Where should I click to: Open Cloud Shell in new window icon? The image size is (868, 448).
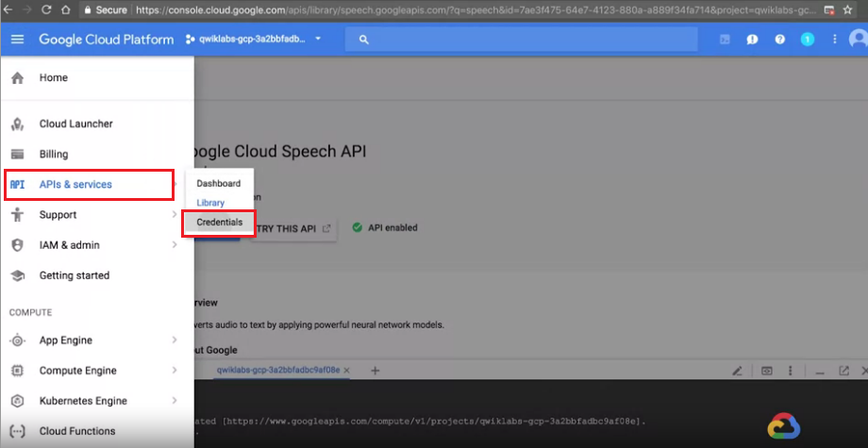[843, 371]
